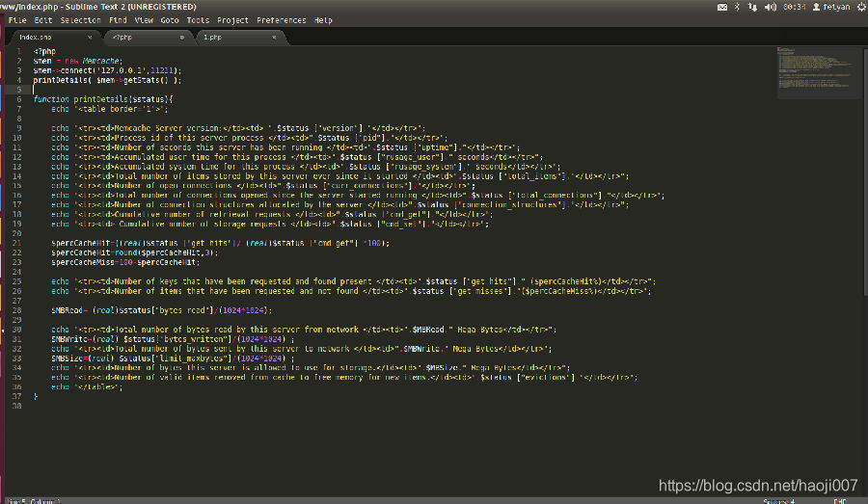Open the Preferences menu
This screenshot has height=504, width=868.
[x=282, y=20]
